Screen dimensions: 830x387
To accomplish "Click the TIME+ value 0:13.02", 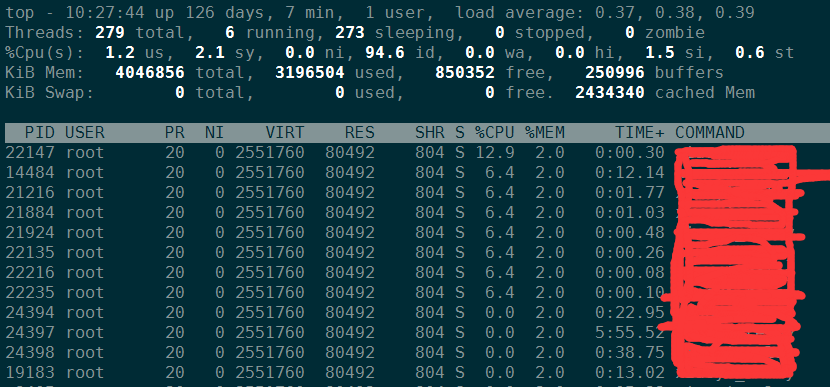I will [x=629, y=373].
